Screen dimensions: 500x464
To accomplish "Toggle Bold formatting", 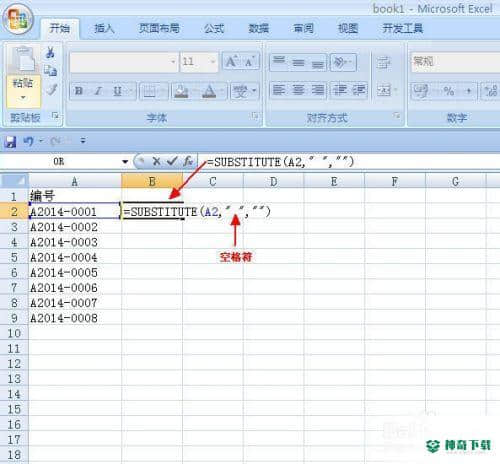I will tap(79, 91).
